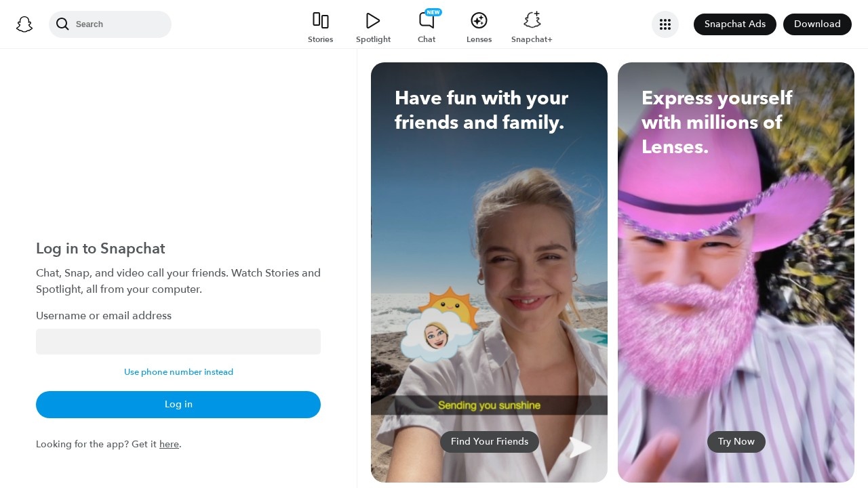Screen dimensions: 868x488
Task: Click the Find Your Friends button
Action: [490, 442]
